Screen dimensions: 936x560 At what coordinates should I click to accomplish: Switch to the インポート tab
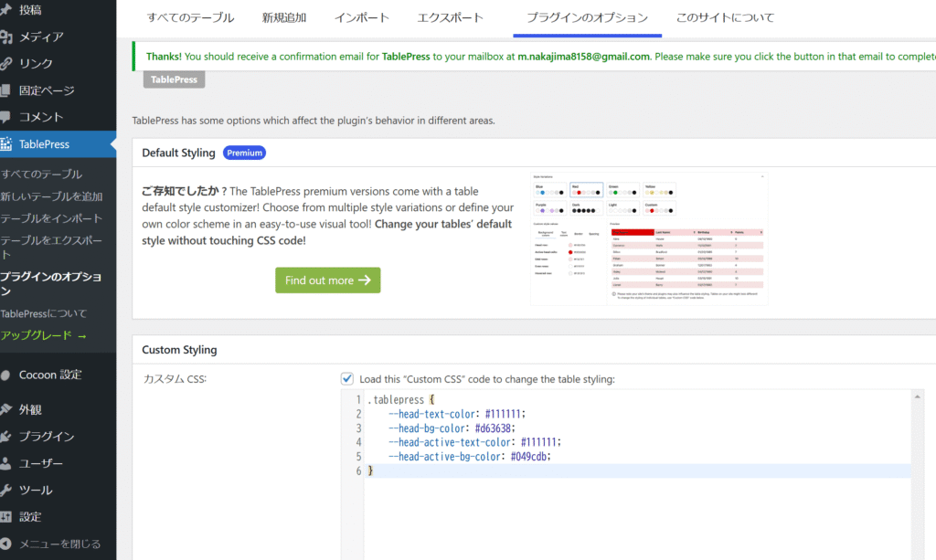click(x=361, y=18)
